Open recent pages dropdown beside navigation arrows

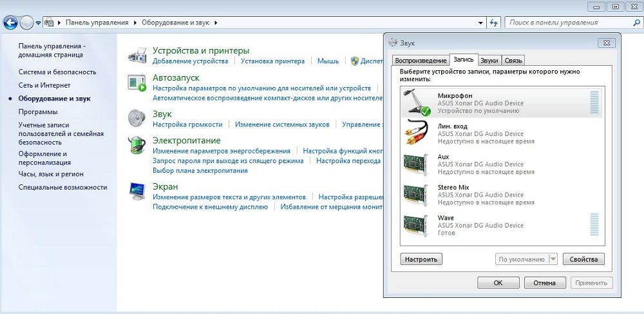pyautogui.click(x=39, y=23)
